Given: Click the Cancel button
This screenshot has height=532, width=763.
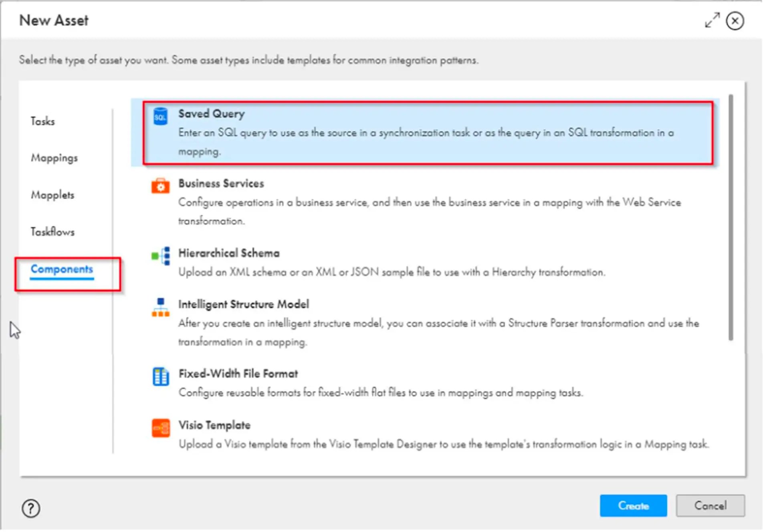Looking at the screenshot, I should 710,505.
